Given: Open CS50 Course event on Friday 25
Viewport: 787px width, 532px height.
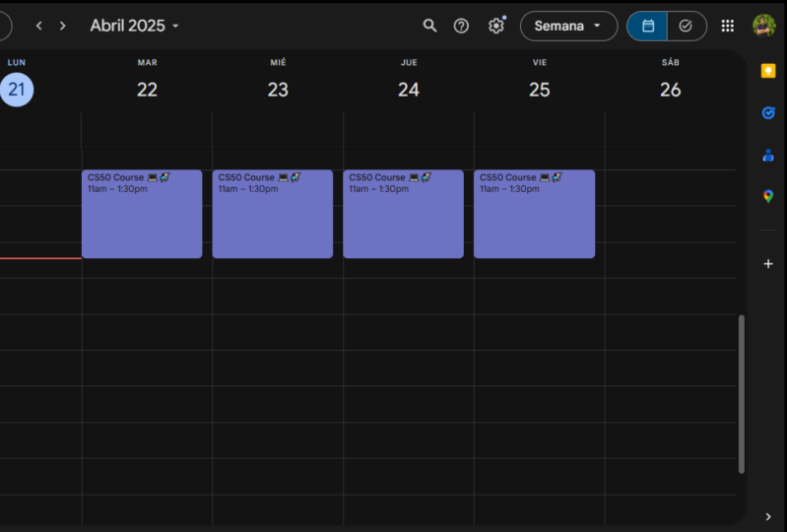Looking at the screenshot, I should pos(535,215).
